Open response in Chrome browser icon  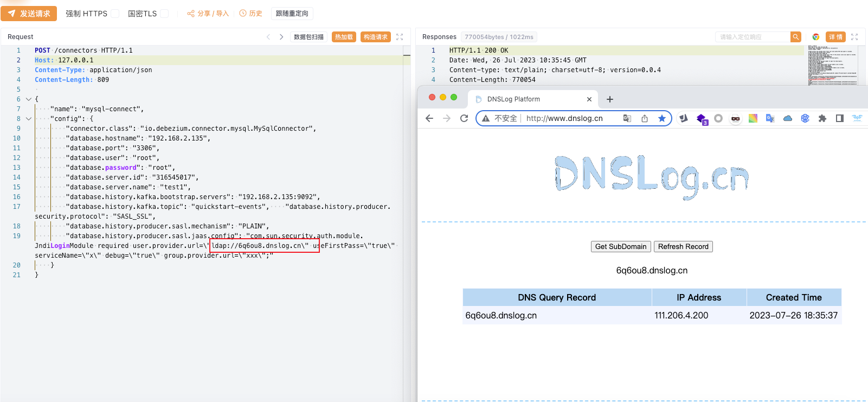pos(815,37)
